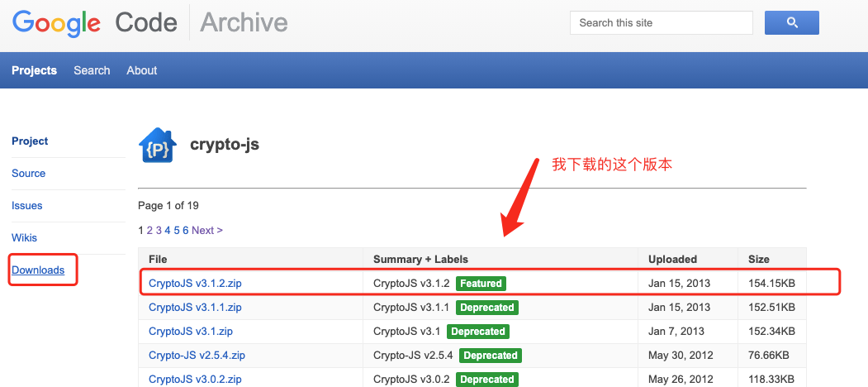Open Issues in the sidebar
The width and height of the screenshot is (868, 387).
26,206
